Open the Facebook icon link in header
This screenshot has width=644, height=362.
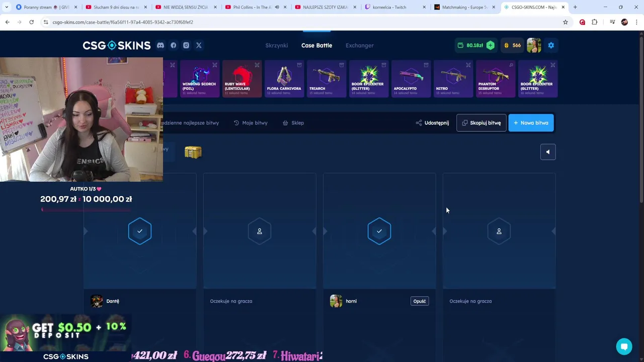coord(173,45)
